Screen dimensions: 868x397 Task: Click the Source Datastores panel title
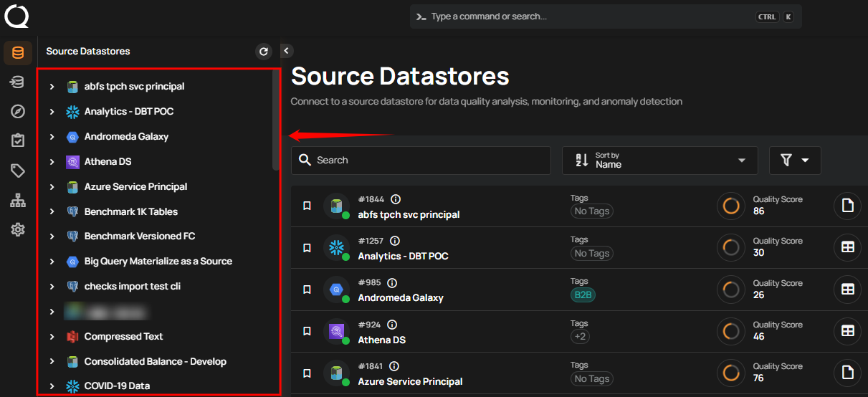click(x=88, y=52)
